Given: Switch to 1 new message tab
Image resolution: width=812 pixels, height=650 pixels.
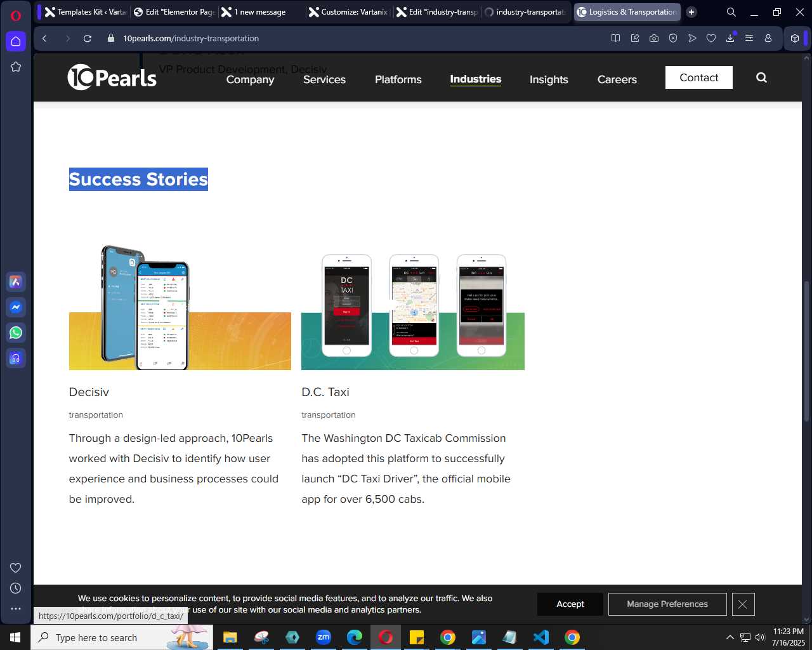Looking at the screenshot, I should point(261,12).
